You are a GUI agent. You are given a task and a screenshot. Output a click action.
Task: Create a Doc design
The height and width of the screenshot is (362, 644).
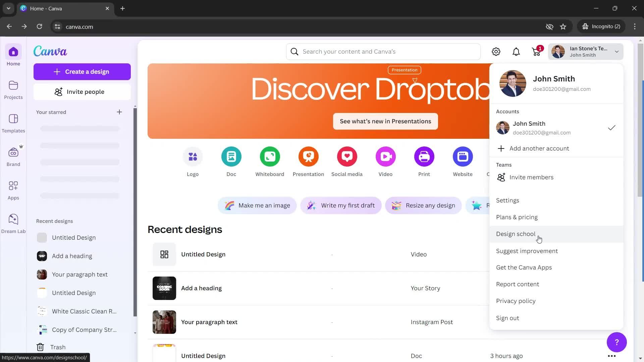(231, 162)
